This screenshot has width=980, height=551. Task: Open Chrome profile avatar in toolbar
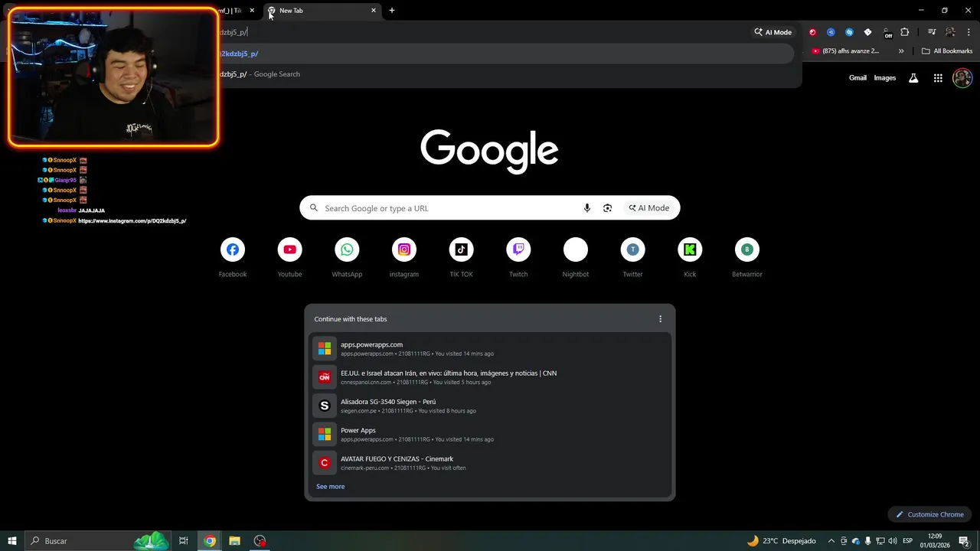pyautogui.click(x=950, y=32)
